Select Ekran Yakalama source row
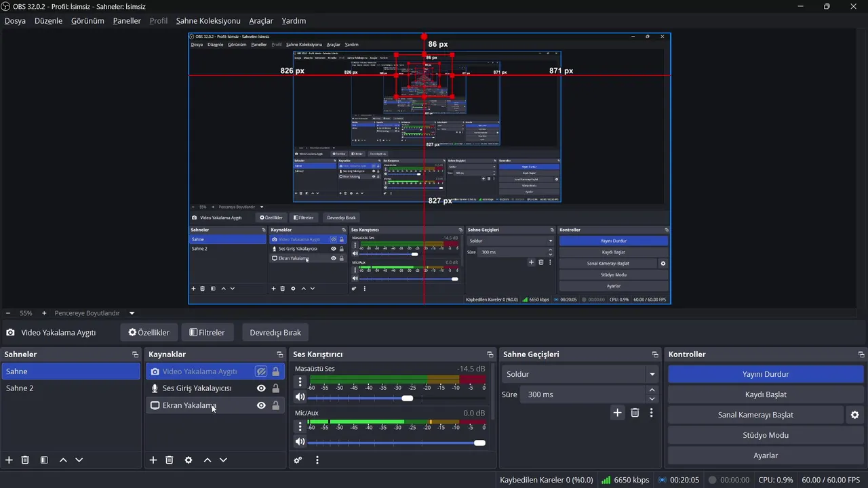Screen dimensions: 868x488 point(215,405)
